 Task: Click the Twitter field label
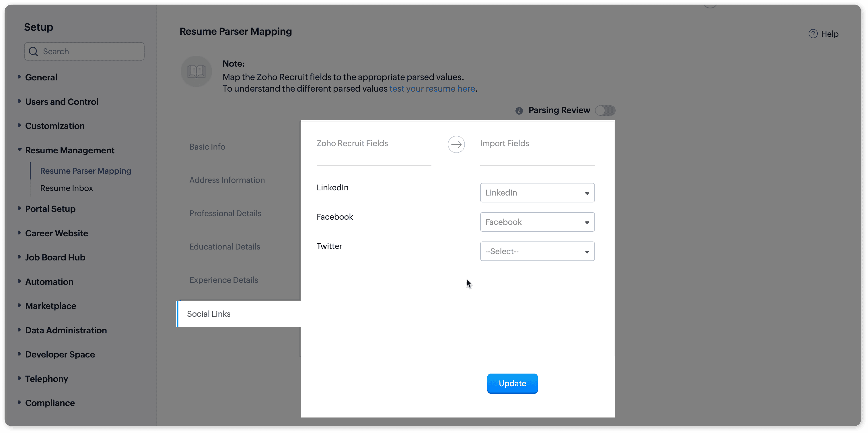click(x=329, y=246)
